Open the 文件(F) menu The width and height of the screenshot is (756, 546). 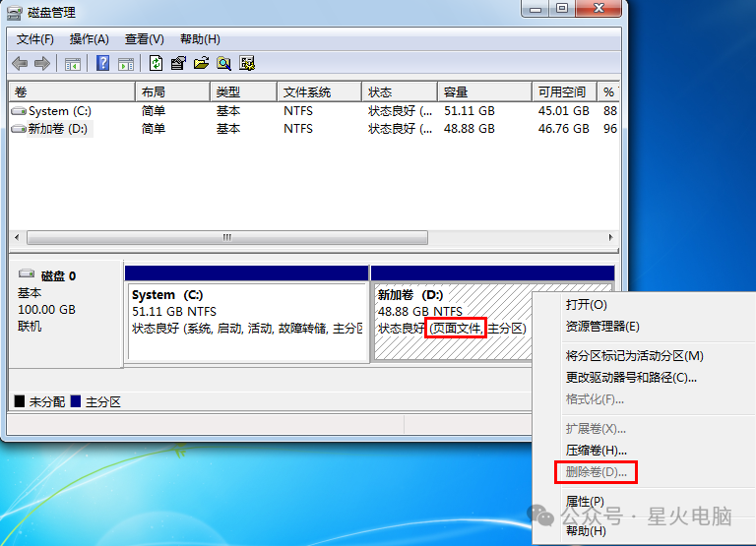pyautogui.click(x=35, y=39)
